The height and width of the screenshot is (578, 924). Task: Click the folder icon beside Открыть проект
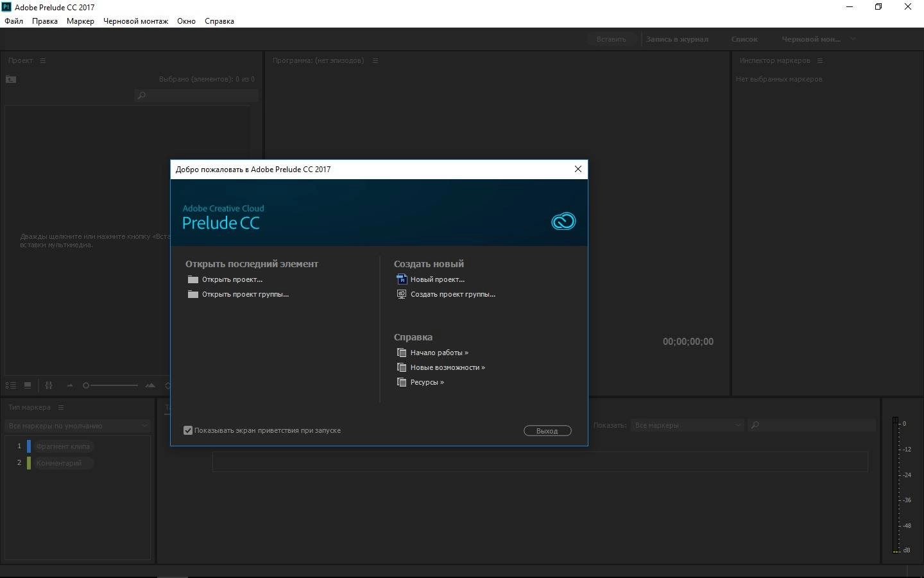coord(193,279)
